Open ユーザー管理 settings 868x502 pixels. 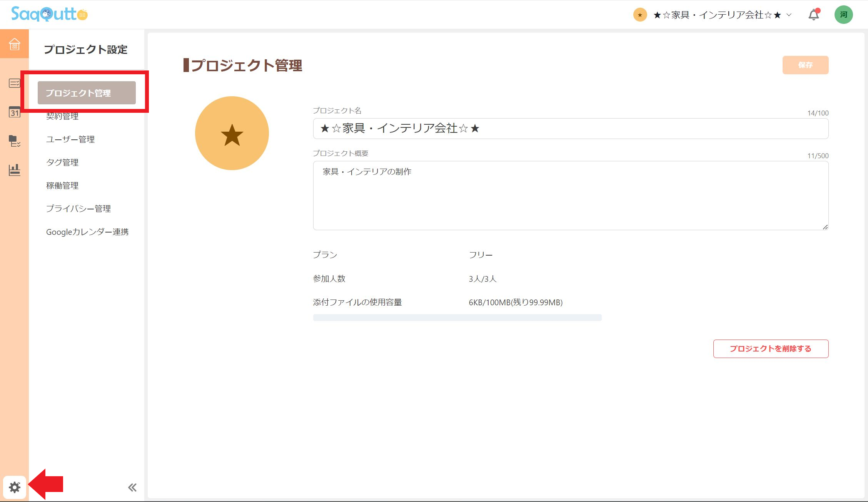pyautogui.click(x=71, y=139)
